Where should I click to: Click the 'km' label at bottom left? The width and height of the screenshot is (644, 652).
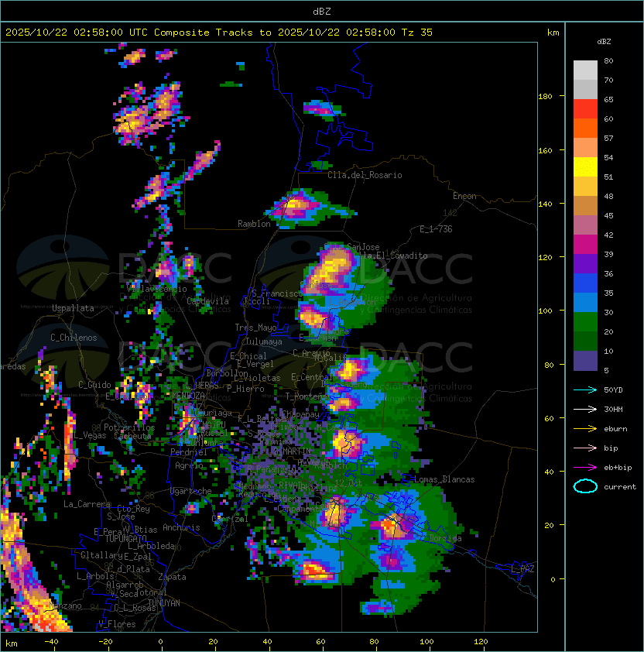pyautogui.click(x=12, y=643)
